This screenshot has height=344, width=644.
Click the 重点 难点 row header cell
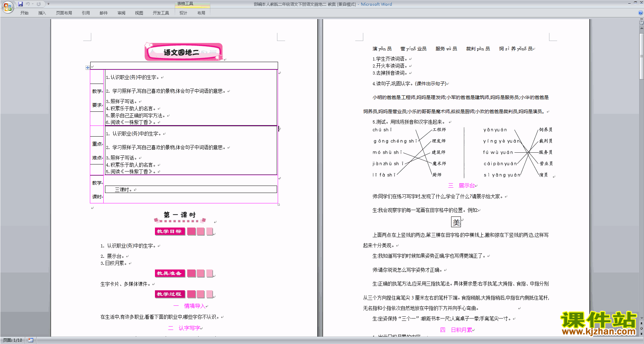pos(97,151)
